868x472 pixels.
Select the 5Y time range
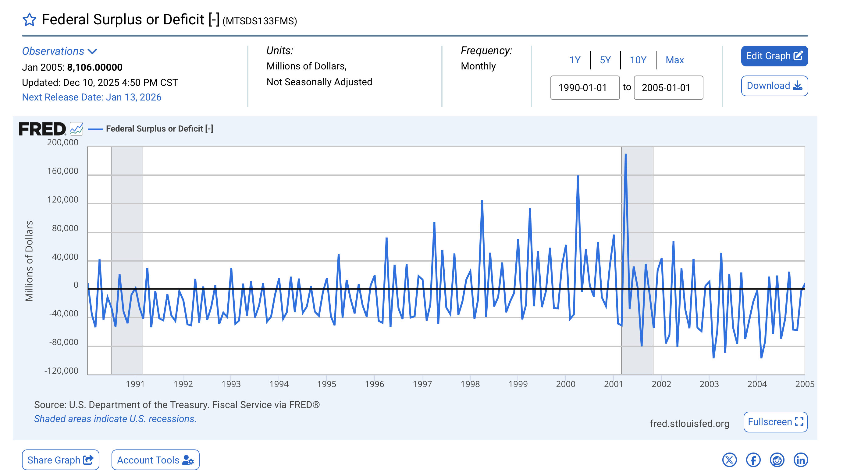(605, 60)
